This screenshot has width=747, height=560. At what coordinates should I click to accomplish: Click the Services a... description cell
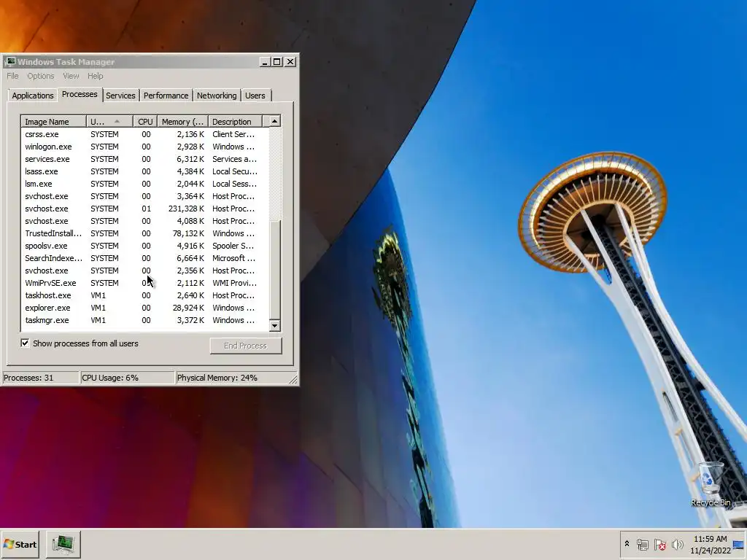pos(234,159)
